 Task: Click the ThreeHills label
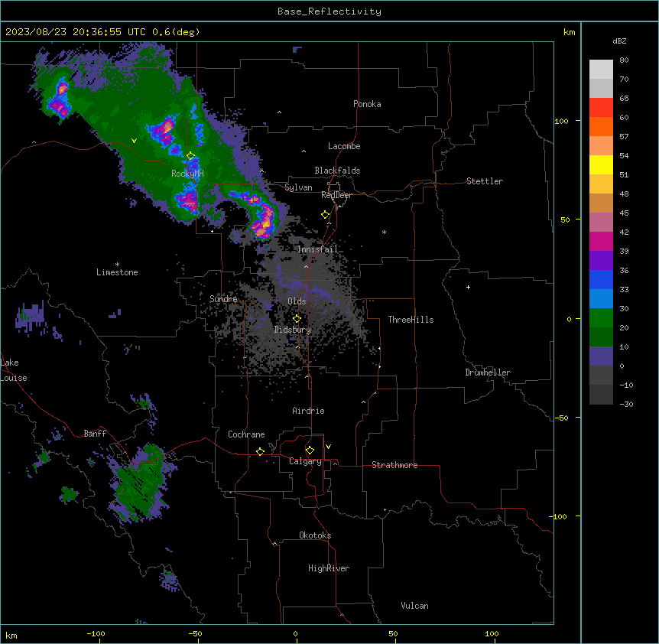click(x=411, y=320)
